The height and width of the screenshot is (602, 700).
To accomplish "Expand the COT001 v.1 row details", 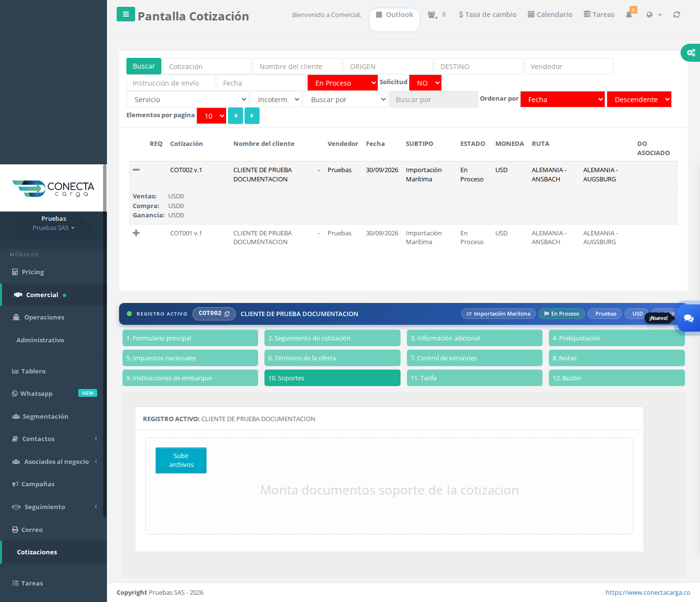I will (x=136, y=233).
